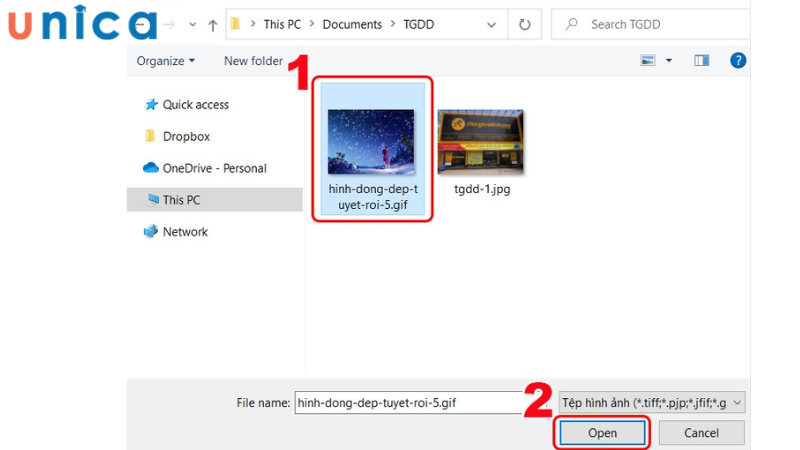The image size is (800, 450).
Task: Click the Open button
Action: (x=602, y=433)
